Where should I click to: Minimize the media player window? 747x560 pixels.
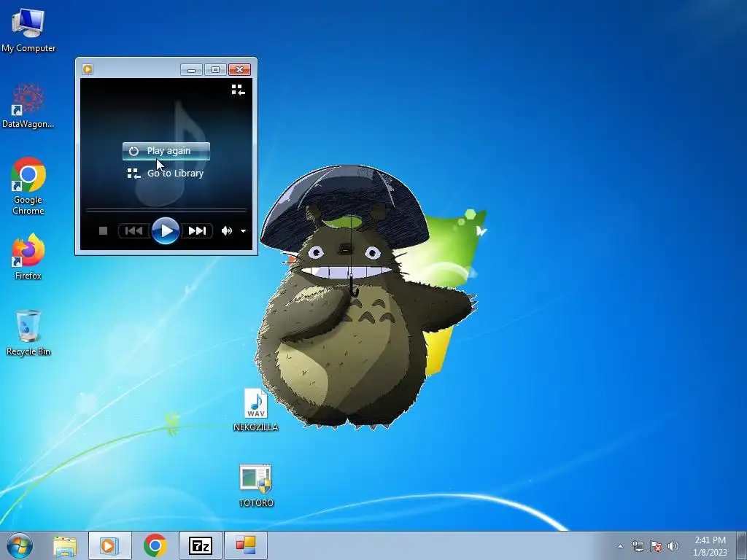(192, 70)
